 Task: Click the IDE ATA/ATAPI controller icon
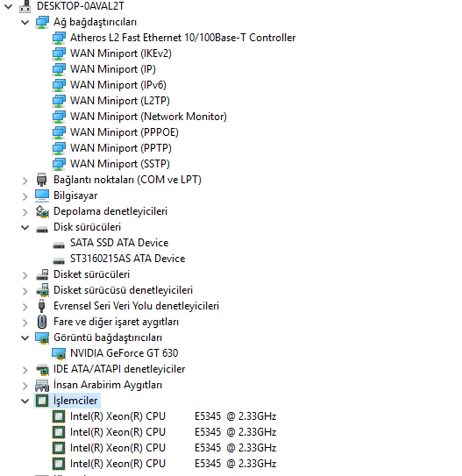(x=42, y=369)
